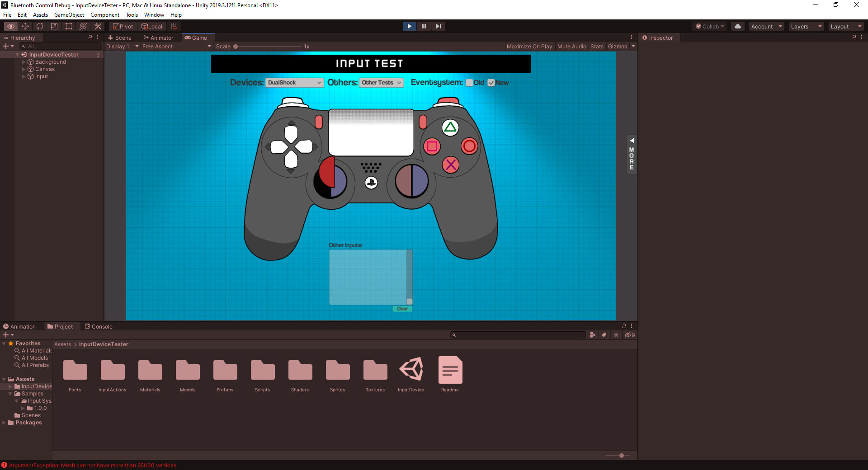Lock the Hierarchy panel

point(90,38)
